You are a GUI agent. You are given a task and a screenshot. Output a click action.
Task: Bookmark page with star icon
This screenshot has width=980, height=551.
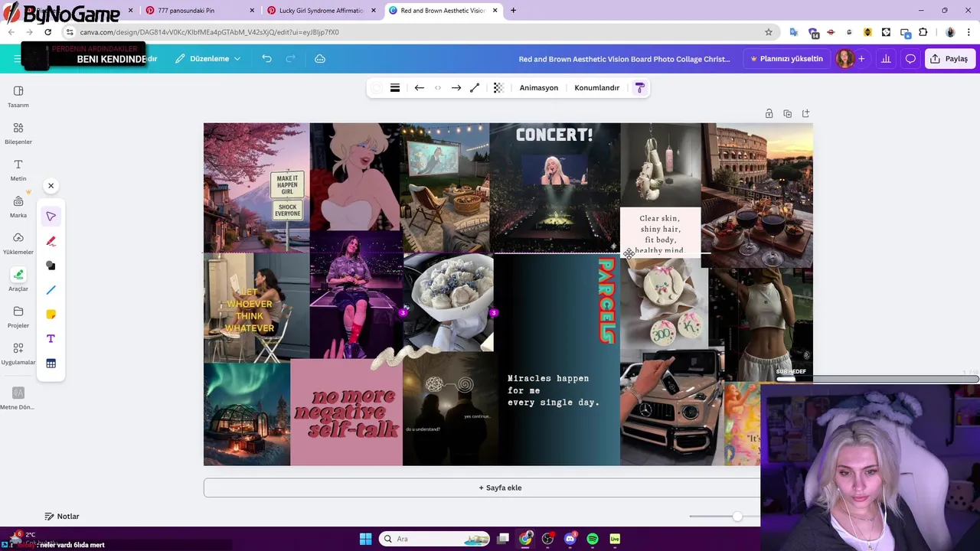click(x=768, y=32)
